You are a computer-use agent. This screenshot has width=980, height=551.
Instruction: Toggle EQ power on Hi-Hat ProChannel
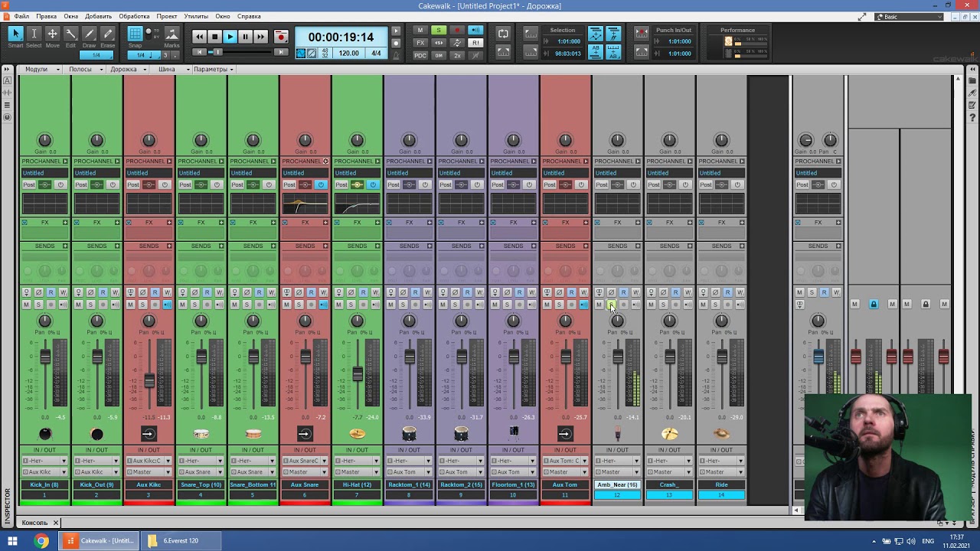[x=373, y=185]
